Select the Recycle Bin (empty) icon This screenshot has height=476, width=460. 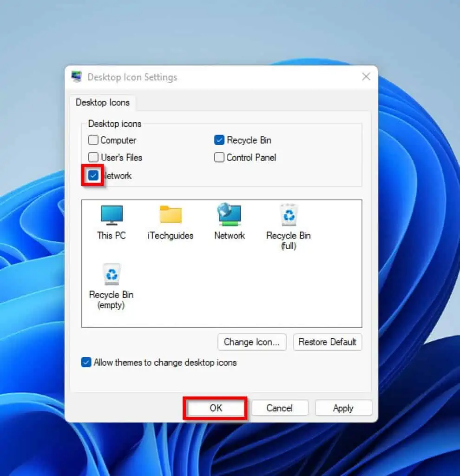[x=111, y=274]
